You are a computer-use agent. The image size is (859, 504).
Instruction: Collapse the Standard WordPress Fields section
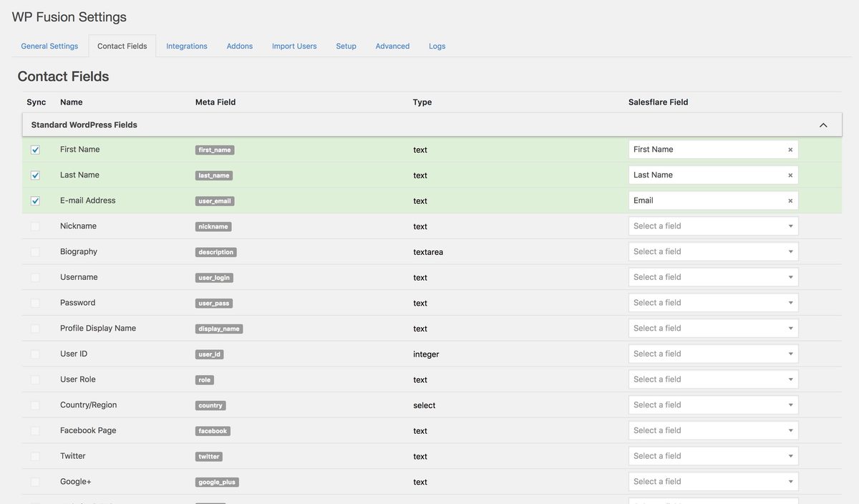click(x=823, y=125)
